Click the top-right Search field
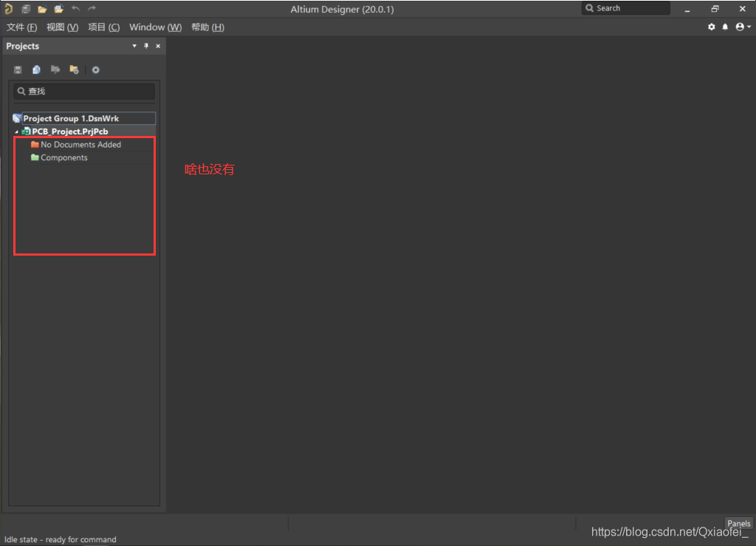The image size is (756, 546). (x=626, y=8)
